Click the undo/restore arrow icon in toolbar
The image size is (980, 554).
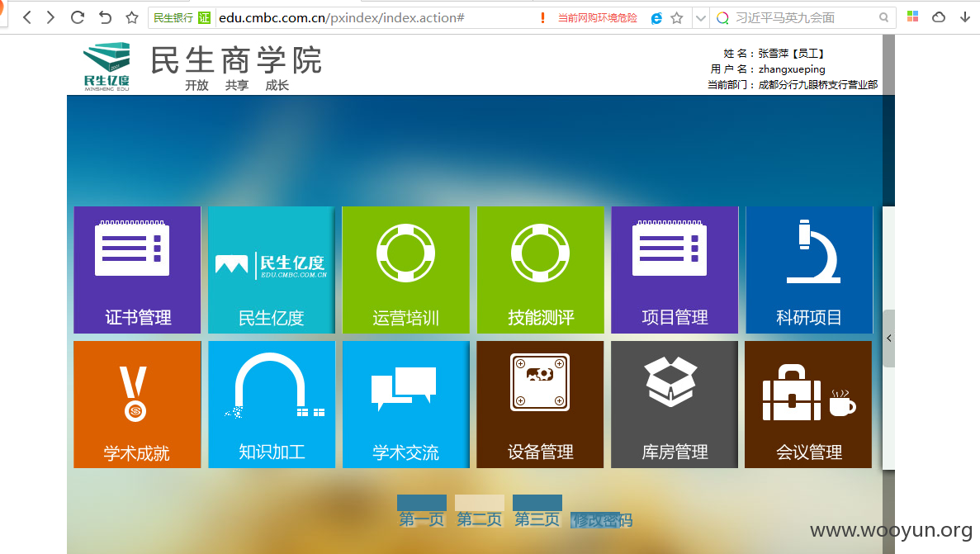(105, 17)
